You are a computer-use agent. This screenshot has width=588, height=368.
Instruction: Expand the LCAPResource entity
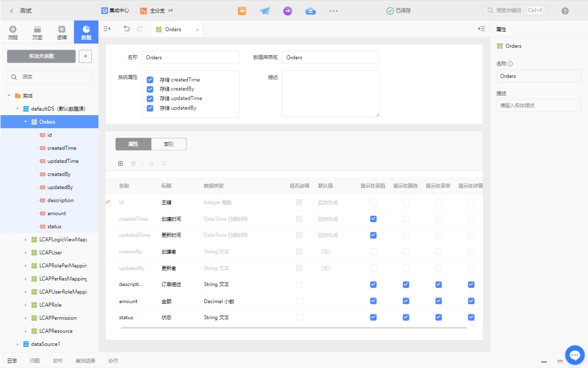pyautogui.click(x=26, y=331)
